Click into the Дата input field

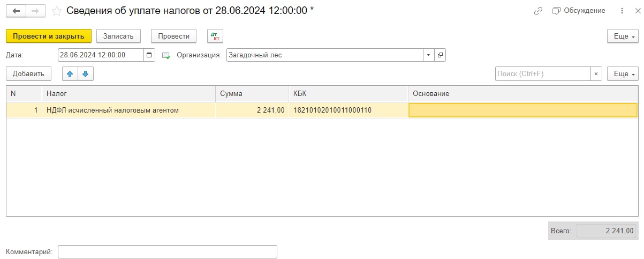[101, 55]
